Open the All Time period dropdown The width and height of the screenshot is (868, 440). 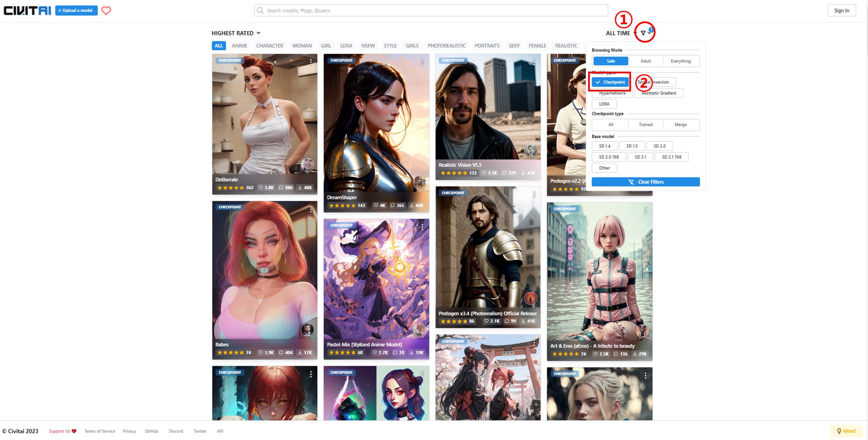coord(620,33)
